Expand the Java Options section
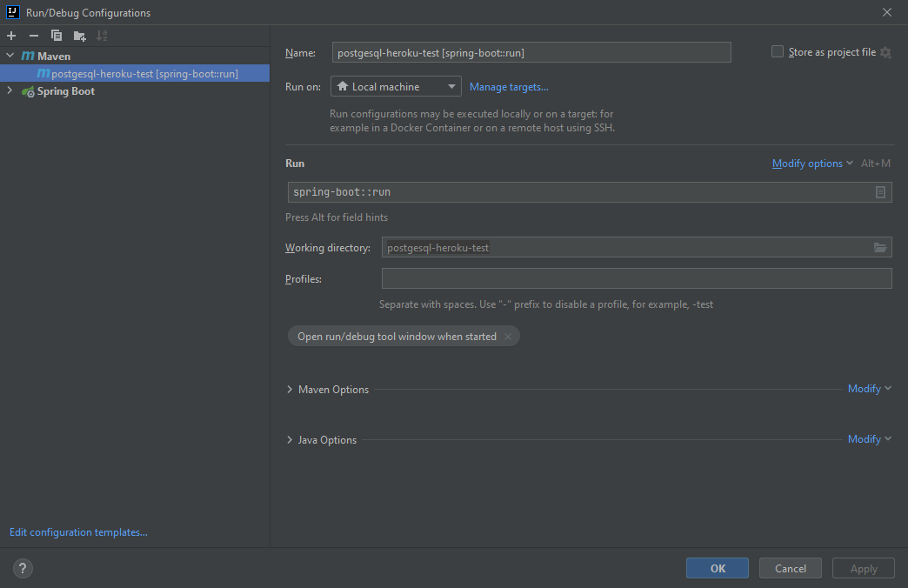This screenshot has height=588, width=908. 290,440
